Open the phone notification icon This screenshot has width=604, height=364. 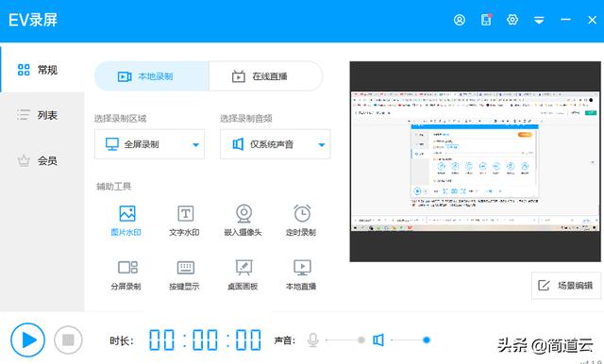486,20
